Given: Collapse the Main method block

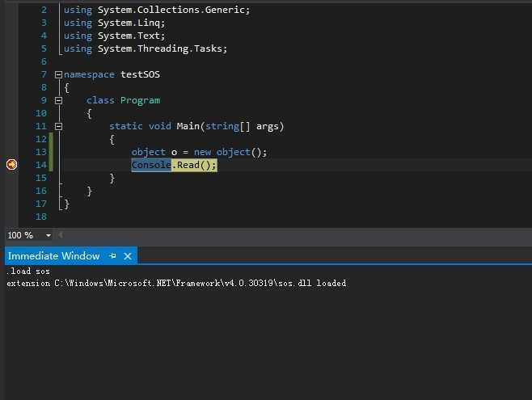Looking at the screenshot, I should pyautogui.click(x=58, y=126).
